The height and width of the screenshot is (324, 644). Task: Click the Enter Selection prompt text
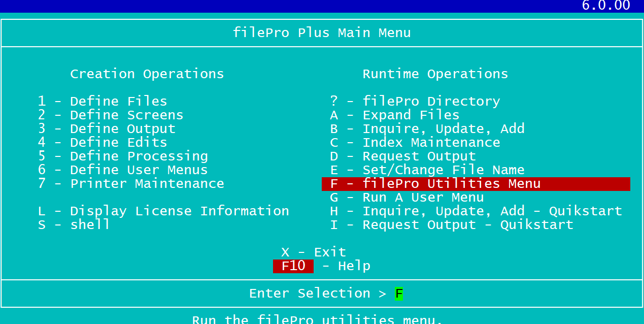pos(318,294)
